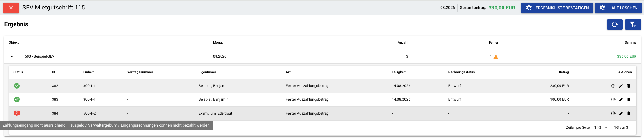Image resolution: width=644 pixels, height=139 pixels.
Task: Click the edit pencil icon for row 382
Action: pyautogui.click(x=621, y=86)
